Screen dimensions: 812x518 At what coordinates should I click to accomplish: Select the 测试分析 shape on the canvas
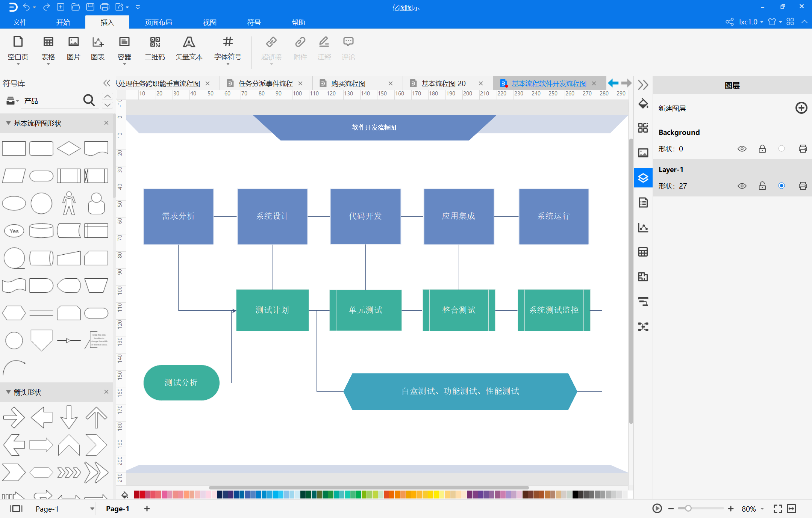(x=181, y=382)
